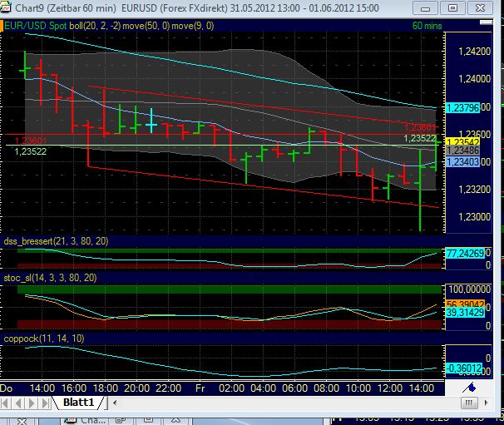This screenshot has width=504, height=425.
Task: Go to previous sheet tab arrow
Action: 18,403
